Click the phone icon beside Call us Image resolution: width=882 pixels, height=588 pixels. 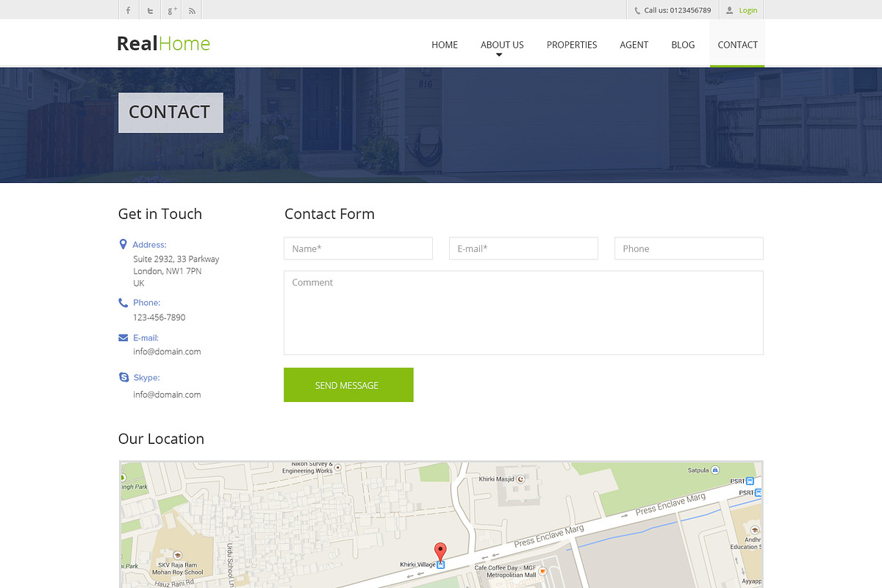coord(637,10)
